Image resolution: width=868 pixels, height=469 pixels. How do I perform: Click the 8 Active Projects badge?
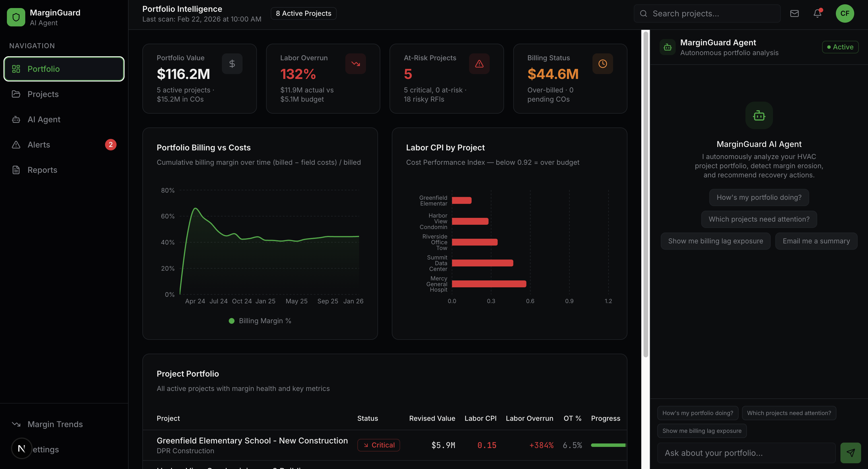pos(303,13)
